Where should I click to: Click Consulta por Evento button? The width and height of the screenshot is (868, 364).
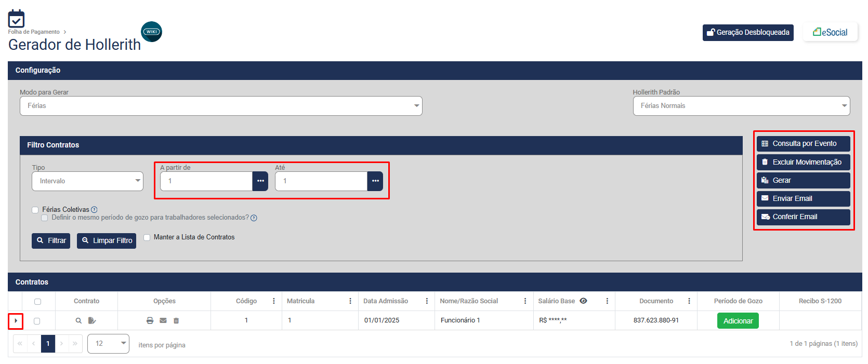click(804, 144)
